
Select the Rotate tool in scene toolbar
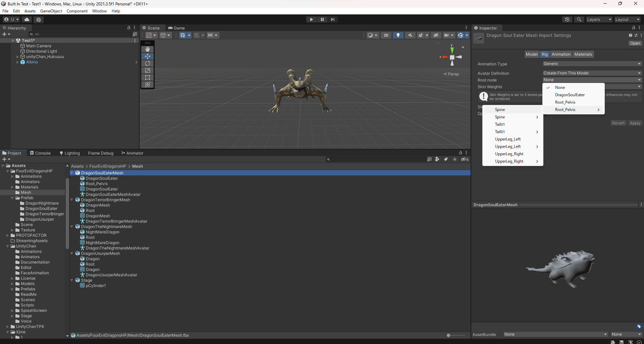pos(148,63)
